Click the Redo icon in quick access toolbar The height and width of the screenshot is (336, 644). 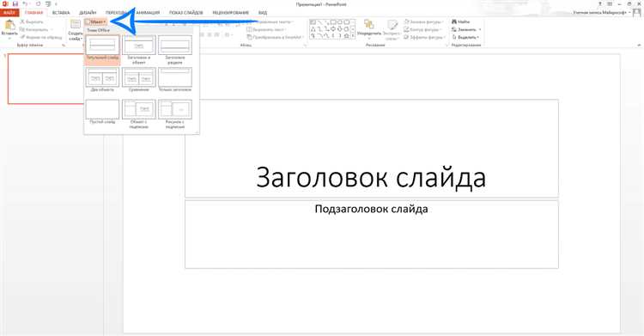click(x=38, y=3)
